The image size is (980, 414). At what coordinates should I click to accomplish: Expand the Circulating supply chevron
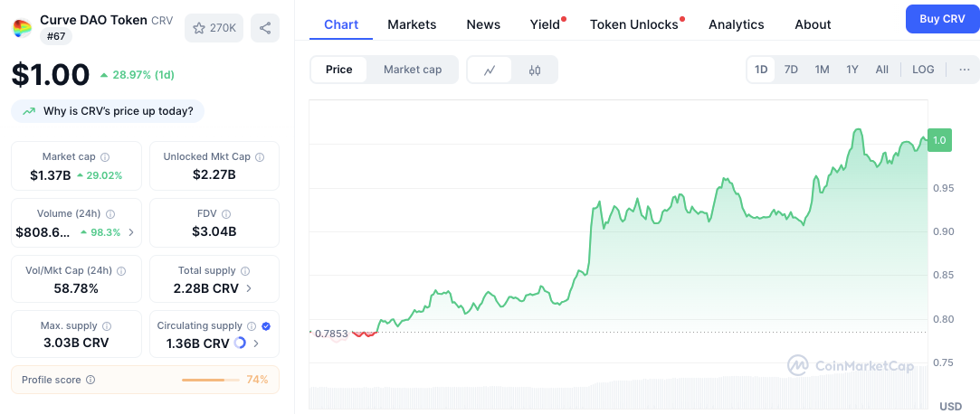coord(256,343)
